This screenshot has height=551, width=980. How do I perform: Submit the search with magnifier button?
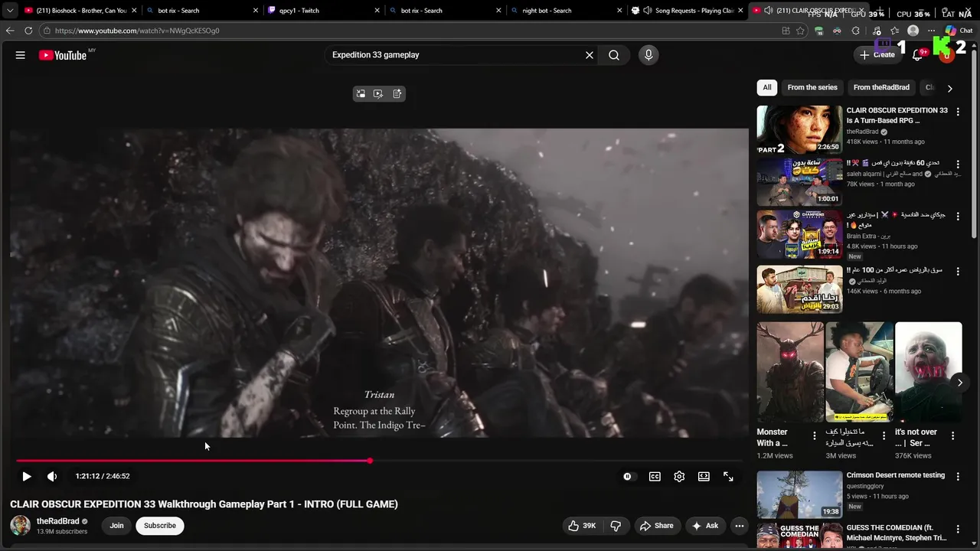pos(614,55)
